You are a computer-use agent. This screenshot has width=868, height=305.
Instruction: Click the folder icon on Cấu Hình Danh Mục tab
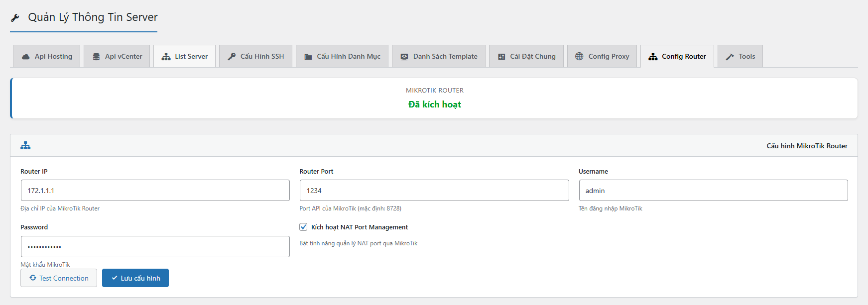[308, 57]
